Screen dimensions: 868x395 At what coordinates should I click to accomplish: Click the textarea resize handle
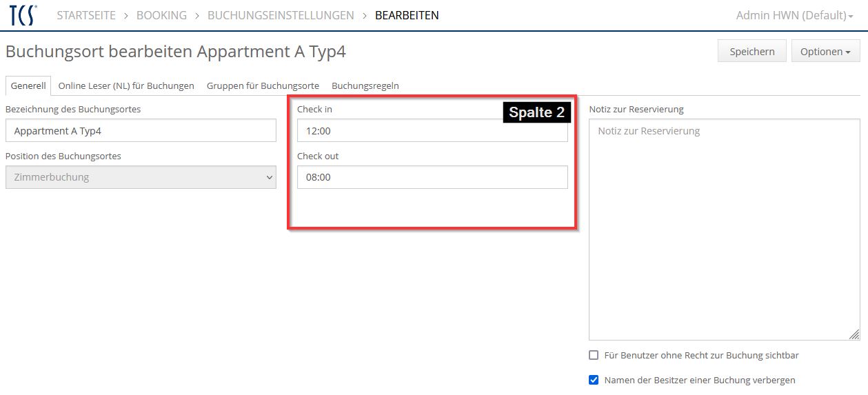[x=854, y=334]
